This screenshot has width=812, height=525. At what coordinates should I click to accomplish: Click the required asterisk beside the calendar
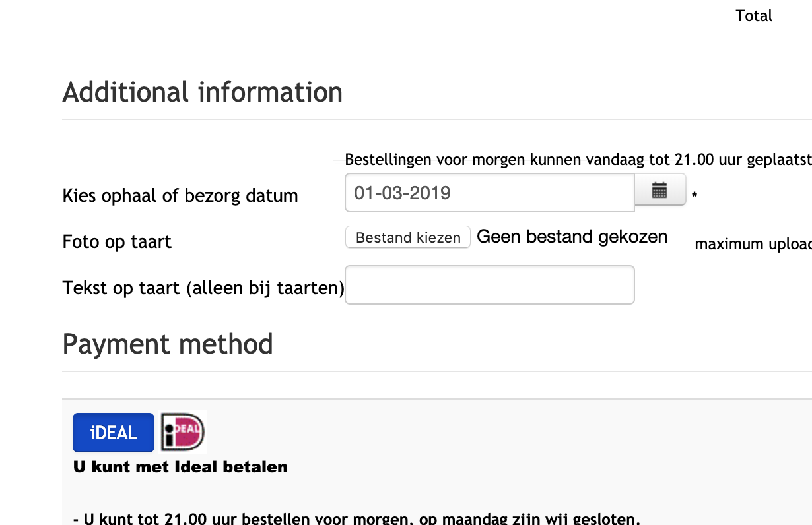coord(694,195)
